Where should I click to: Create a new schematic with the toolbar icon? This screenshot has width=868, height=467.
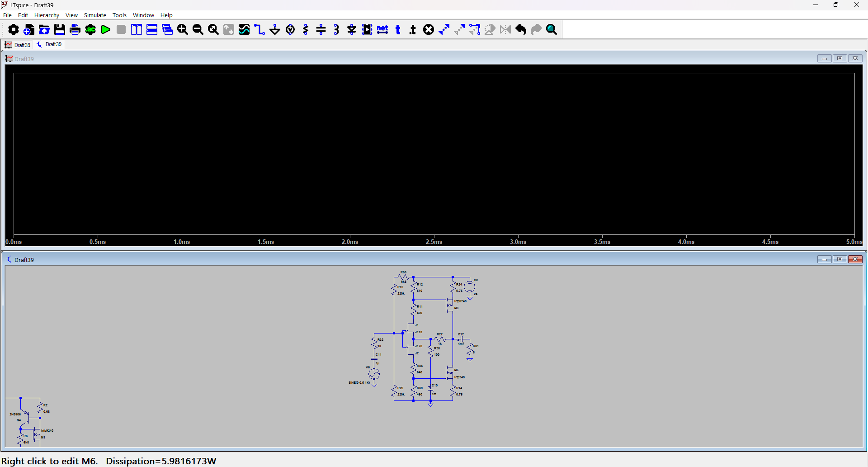coord(29,30)
